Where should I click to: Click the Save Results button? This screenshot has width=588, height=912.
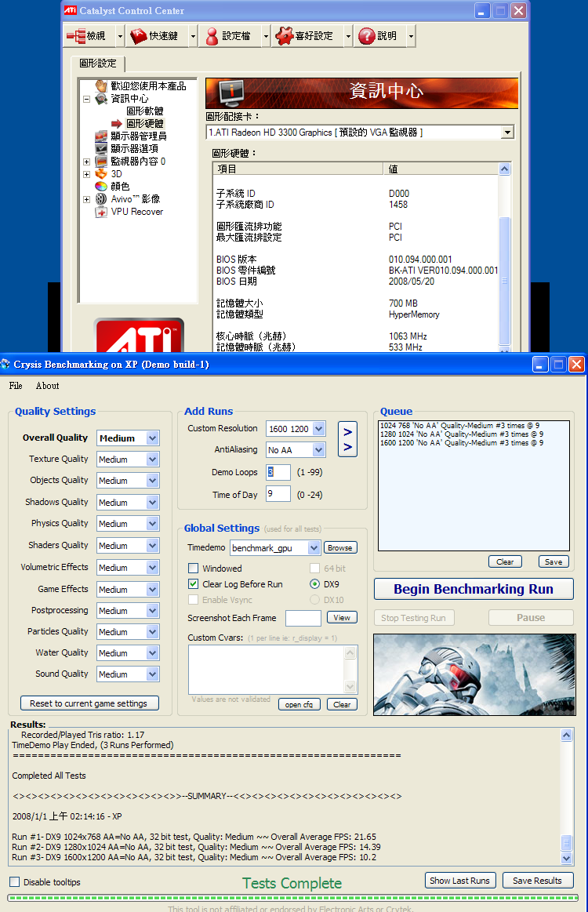(x=537, y=881)
